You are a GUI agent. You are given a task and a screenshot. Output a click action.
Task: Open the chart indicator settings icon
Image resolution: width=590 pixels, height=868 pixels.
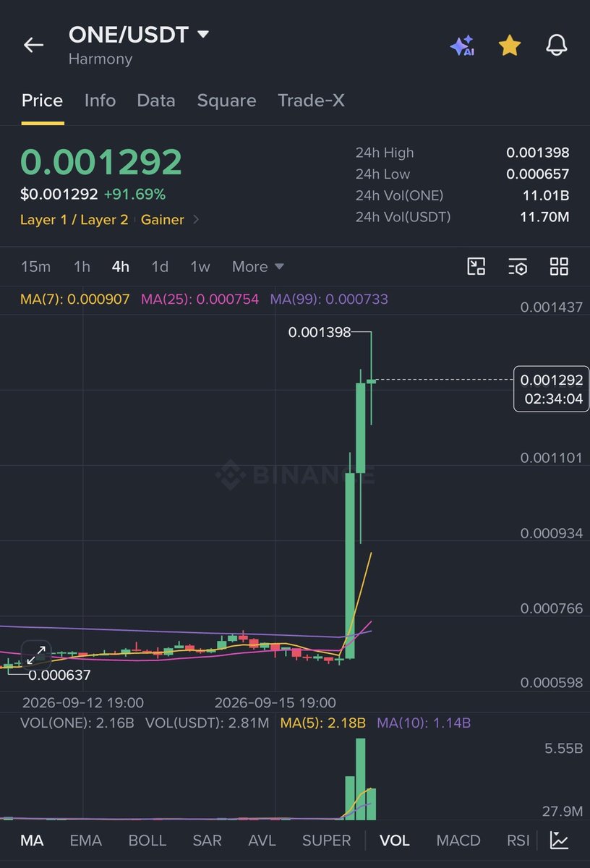click(x=518, y=266)
